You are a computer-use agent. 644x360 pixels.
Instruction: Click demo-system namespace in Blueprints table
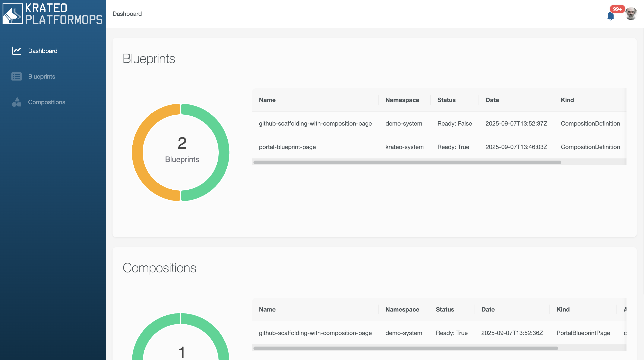point(404,123)
